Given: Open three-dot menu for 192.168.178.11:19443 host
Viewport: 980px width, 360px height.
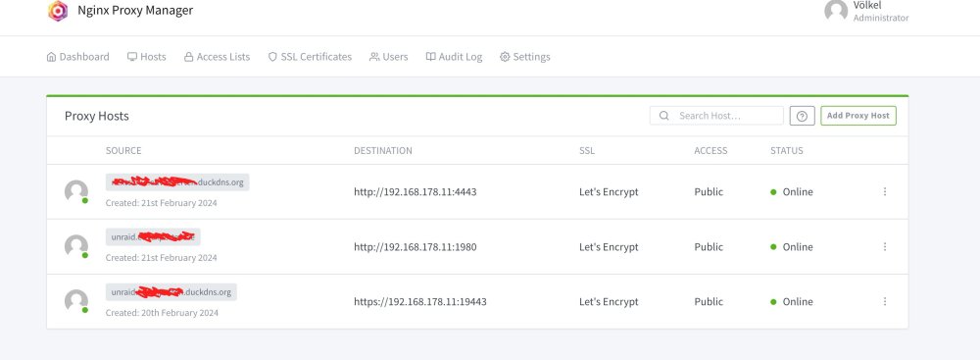Looking at the screenshot, I should 884,301.
